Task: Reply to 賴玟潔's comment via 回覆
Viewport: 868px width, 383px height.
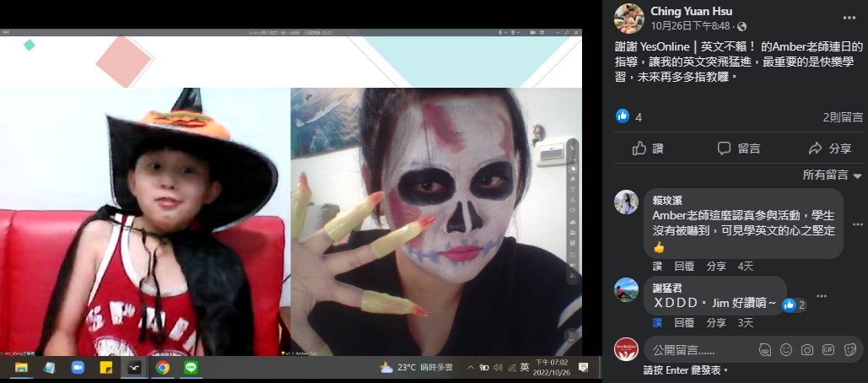Action: [684, 267]
